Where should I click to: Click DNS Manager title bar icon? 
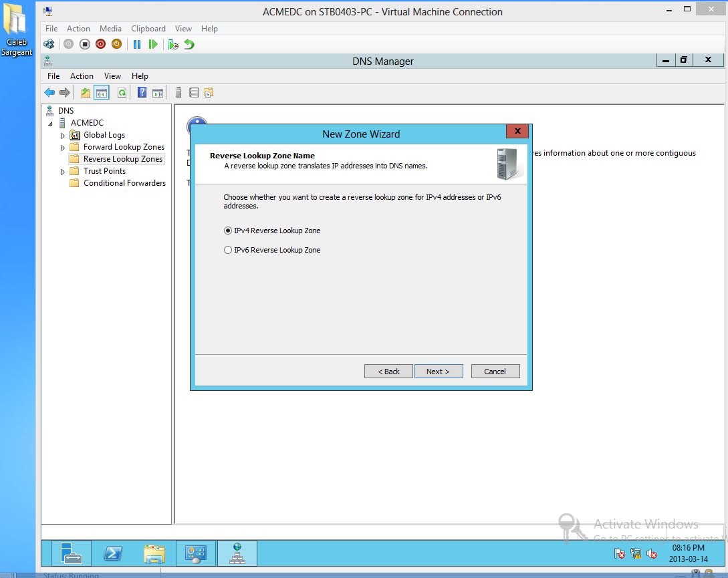click(x=48, y=61)
